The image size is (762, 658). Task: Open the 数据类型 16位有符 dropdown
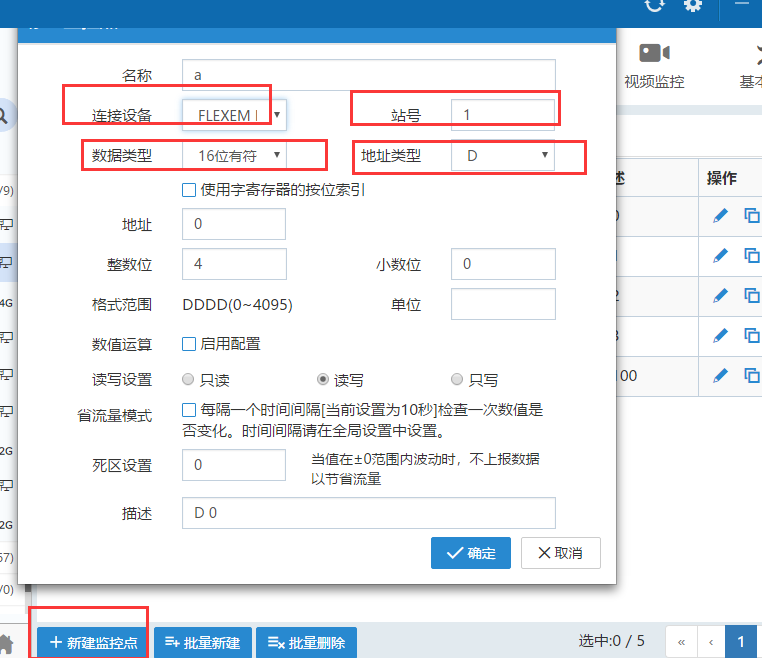[x=234, y=156]
